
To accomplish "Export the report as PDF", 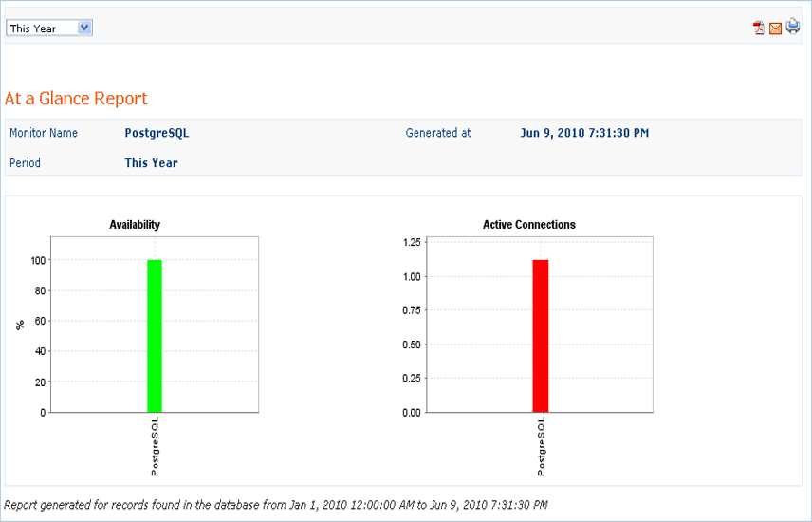I will point(759,28).
